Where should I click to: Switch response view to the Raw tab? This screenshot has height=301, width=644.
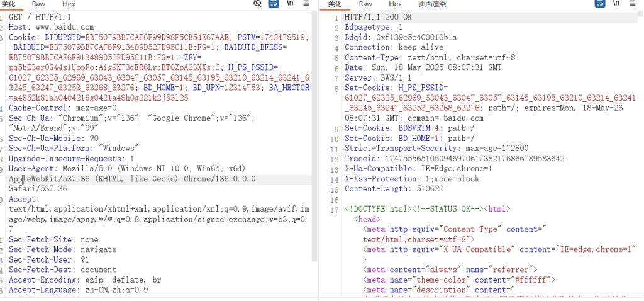pos(365,4)
